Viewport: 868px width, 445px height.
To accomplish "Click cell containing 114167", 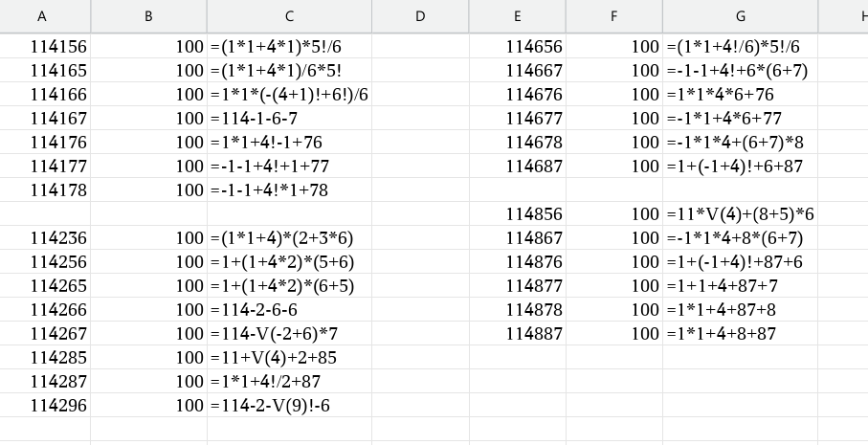I will (45, 119).
